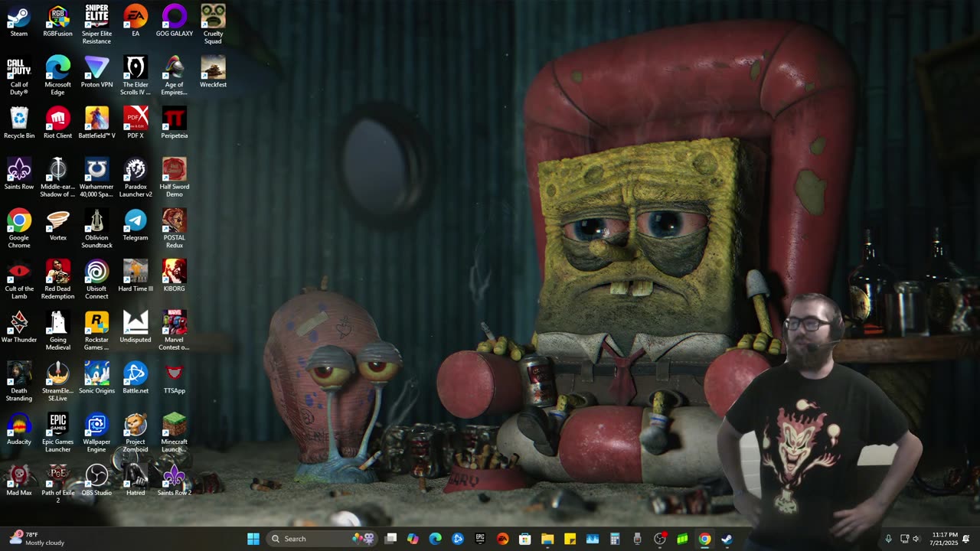Screen dimensions: 980x551
Task: Click the Paradox Launcher v2 icon
Action: (136, 178)
